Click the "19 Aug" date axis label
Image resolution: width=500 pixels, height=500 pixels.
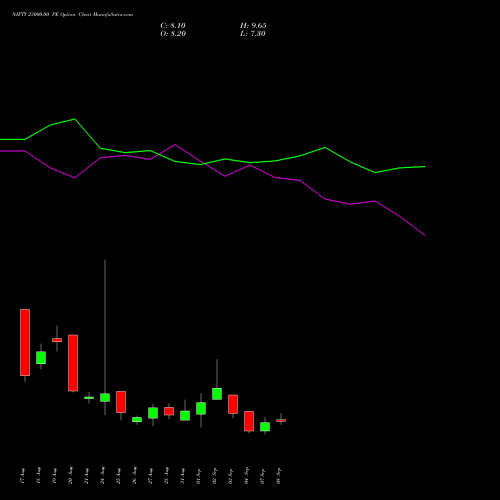(x=55, y=475)
